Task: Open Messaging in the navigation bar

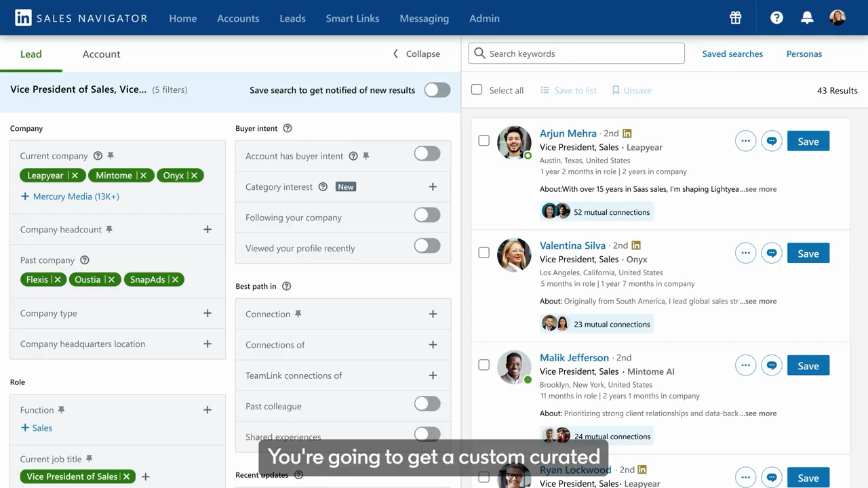Action: (x=425, y=18)
